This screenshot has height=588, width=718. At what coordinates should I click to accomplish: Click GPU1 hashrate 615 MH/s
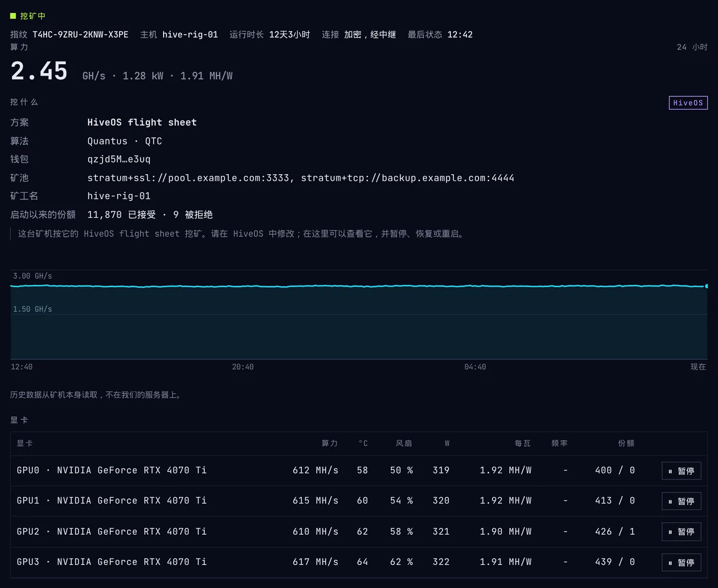(x=315, y=501)
